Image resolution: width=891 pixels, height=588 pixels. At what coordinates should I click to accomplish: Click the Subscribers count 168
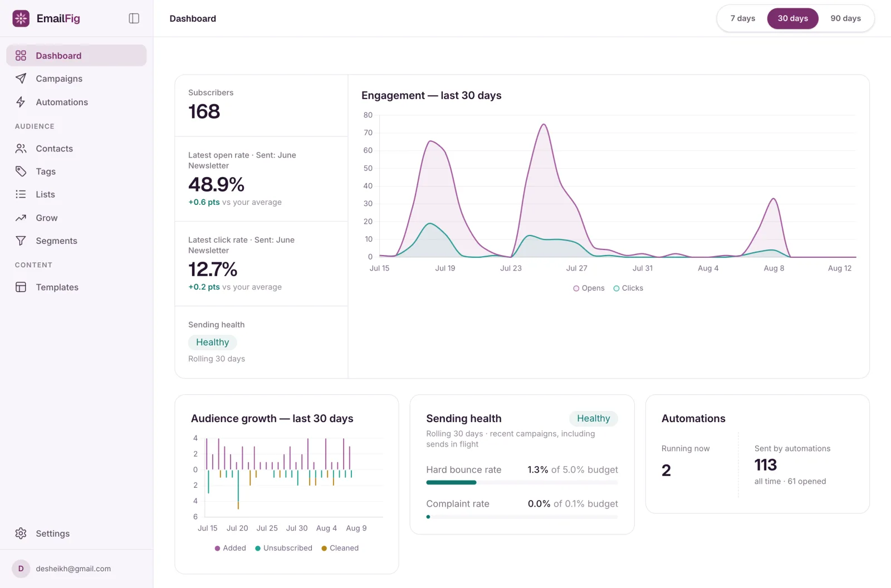point(204,111)
